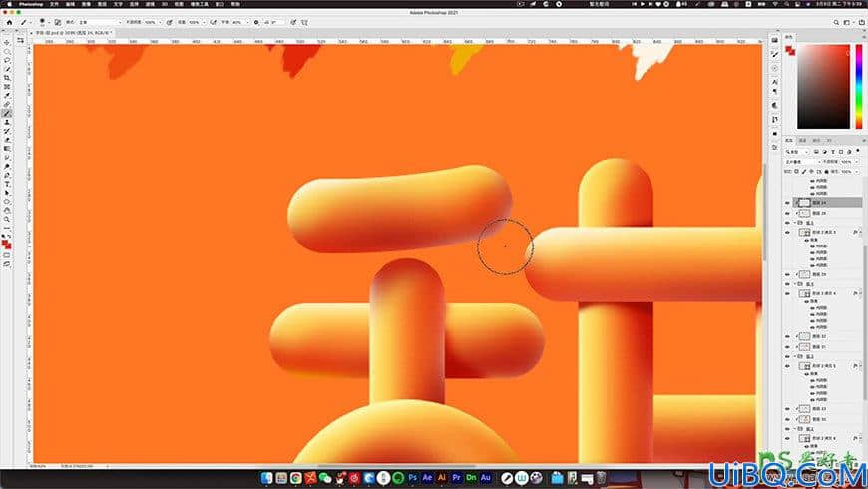Open the 图层 menu in menu bar
This screenshot has width=868, height=489.
coord(102,4)
